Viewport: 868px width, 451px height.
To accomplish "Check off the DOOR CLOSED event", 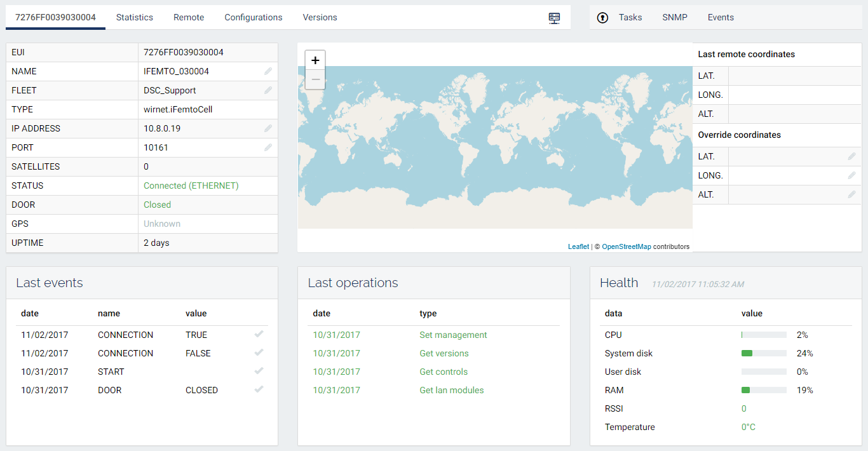I will (259, 389).
